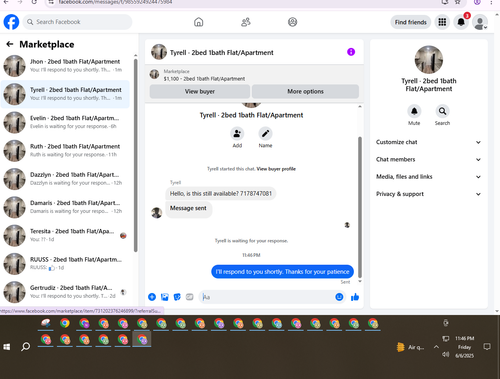Open the Windows notification center icon
This screenshot has height=379, width=500.
coord(487,347)
